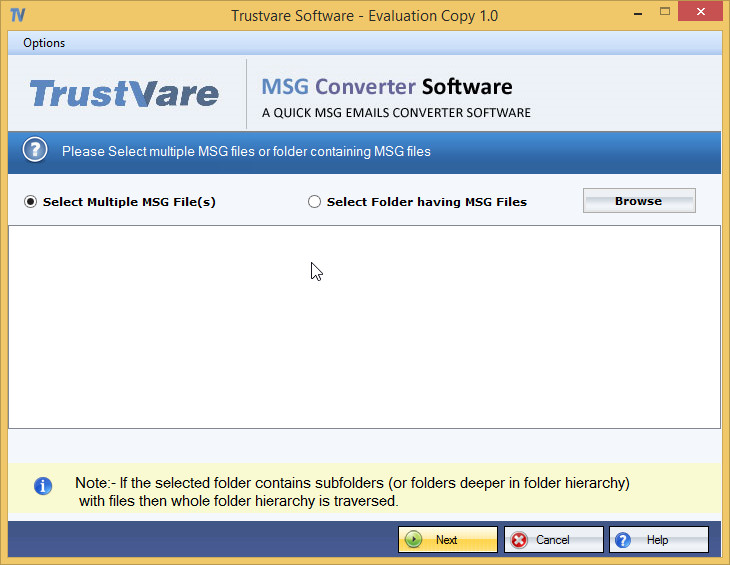The image size is (730, 565).
Task: Click the question mark icon in blue banner
Action: (x=35, y=151)
